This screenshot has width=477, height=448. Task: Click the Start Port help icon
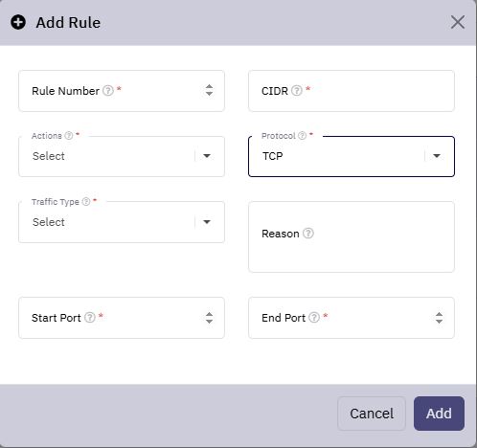tap(90, 318)
